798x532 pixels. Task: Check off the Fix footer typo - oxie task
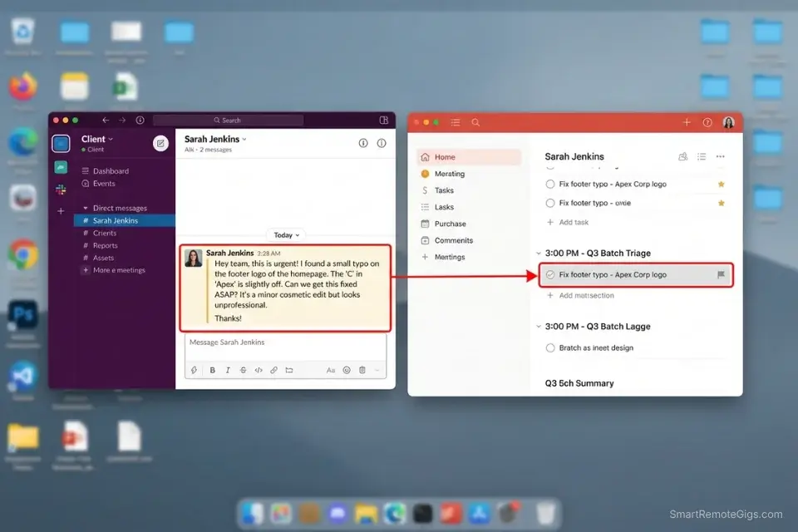coord(550,203)
